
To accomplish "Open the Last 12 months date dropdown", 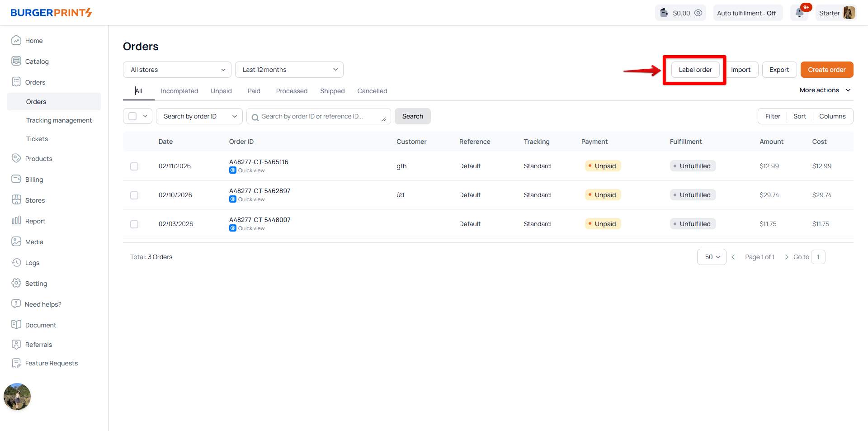I will coord(289,70).
